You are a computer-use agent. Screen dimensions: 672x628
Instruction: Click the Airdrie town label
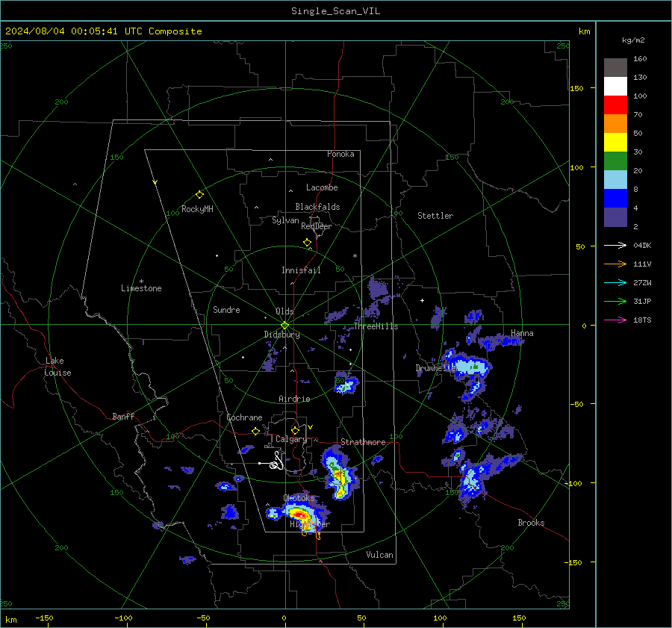[x=294, y=399]
